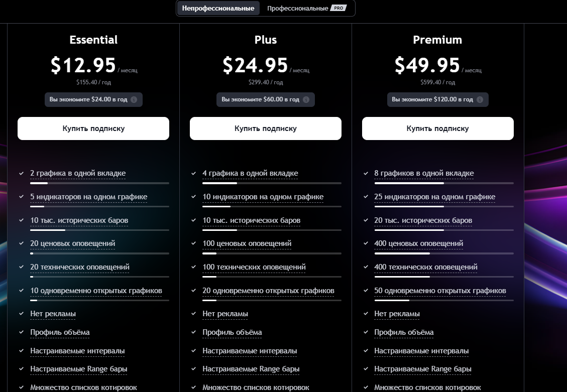Viewport: 567px width, 392px height.
Task: Buy the Essential plan subscription
Action: point(93,128)
